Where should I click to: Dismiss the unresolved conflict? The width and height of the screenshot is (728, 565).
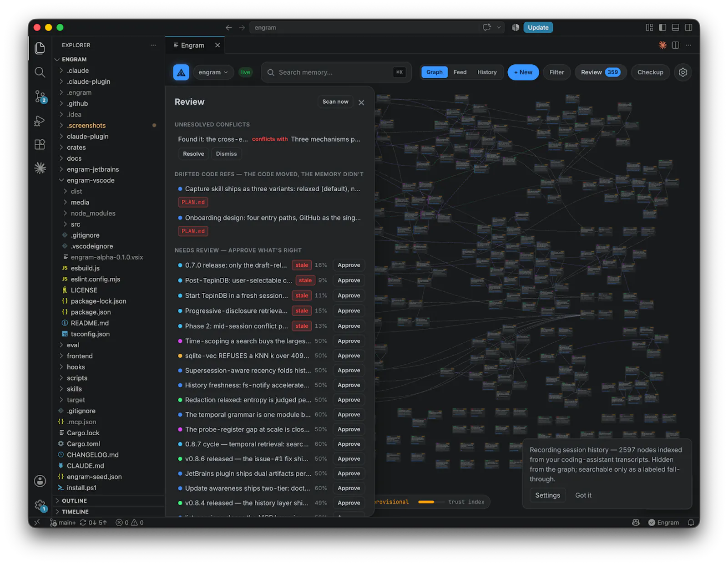[226, 154]
